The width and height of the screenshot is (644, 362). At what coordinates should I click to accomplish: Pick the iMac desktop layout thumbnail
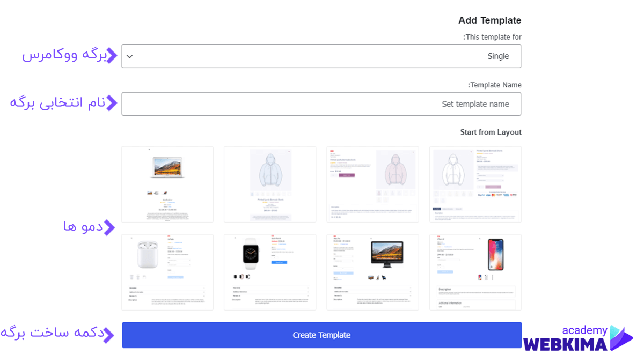click(372, 272)
